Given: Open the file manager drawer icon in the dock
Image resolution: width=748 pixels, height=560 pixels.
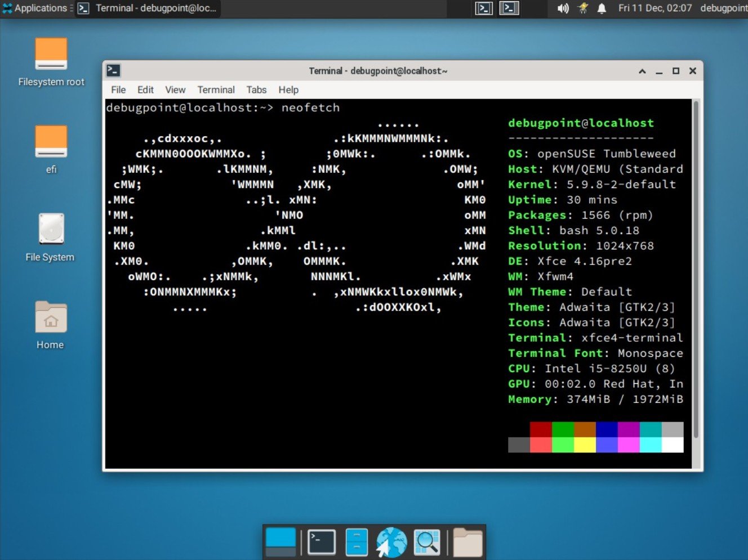Looking at the screenshot, I should [x=356, y=541].
